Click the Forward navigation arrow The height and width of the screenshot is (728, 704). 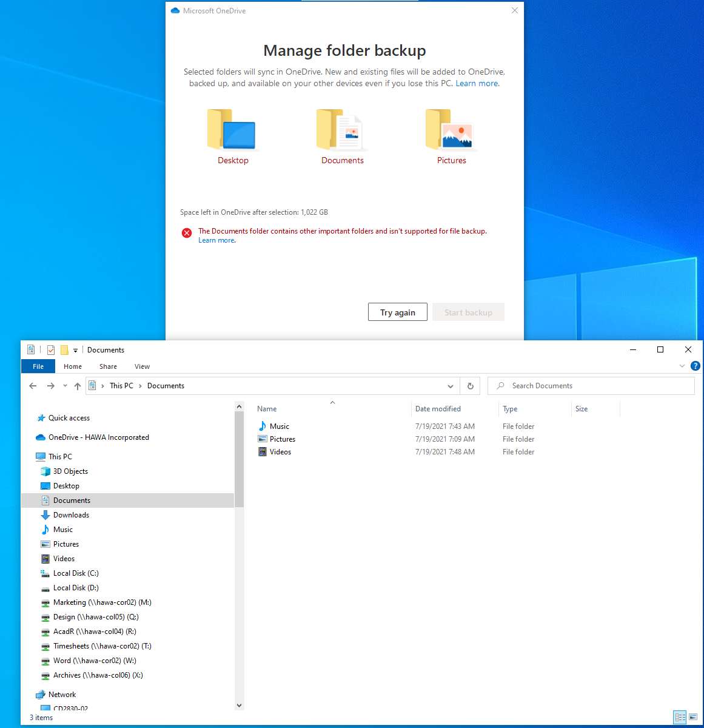point(51,386)
